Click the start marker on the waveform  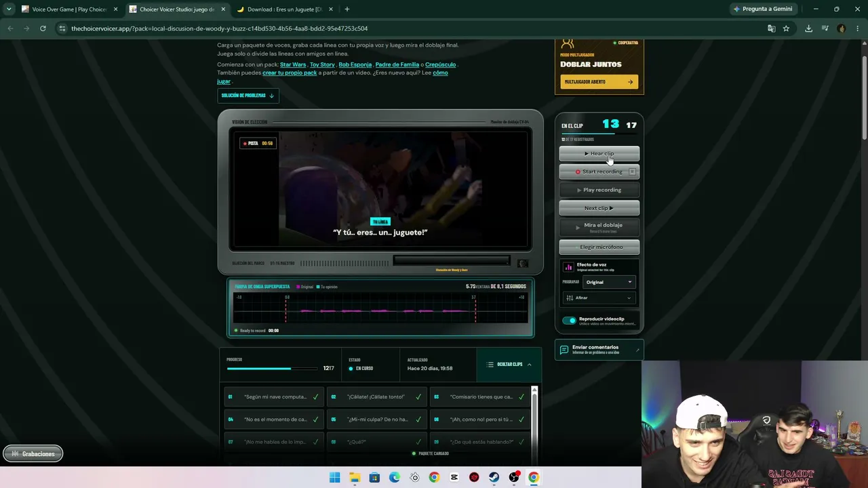[285, 308]
